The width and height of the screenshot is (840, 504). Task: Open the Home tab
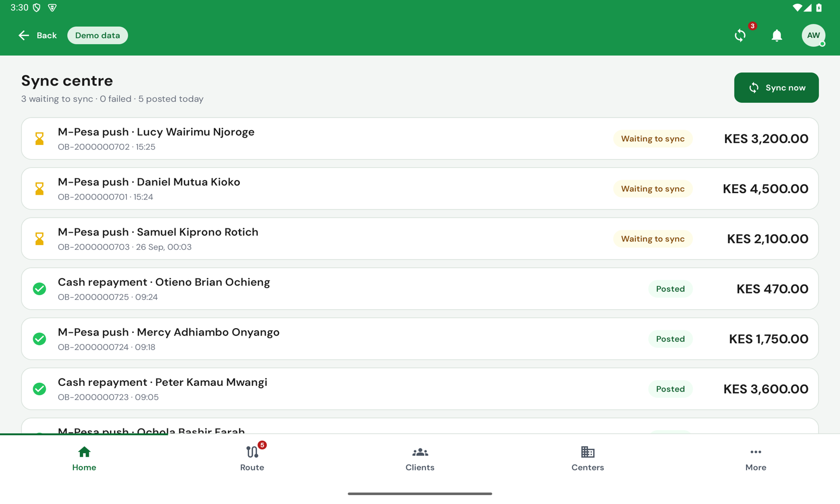84,458
